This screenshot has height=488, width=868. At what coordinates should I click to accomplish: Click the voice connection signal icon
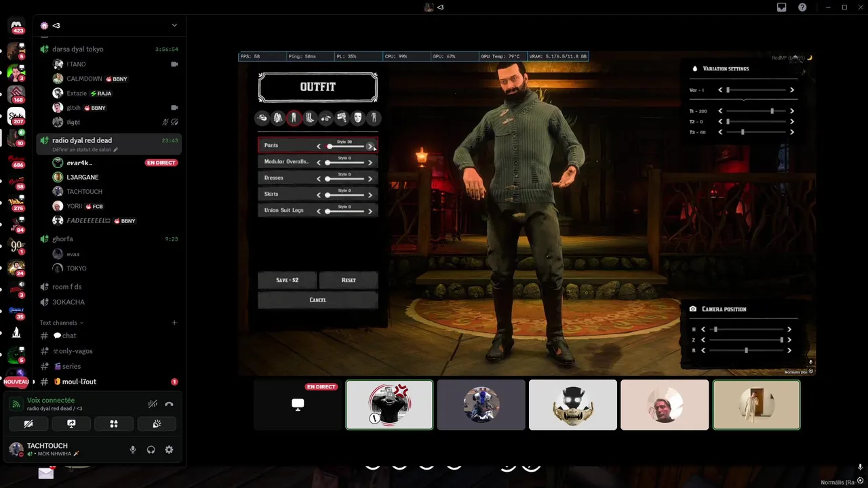[x=16, y=404]
